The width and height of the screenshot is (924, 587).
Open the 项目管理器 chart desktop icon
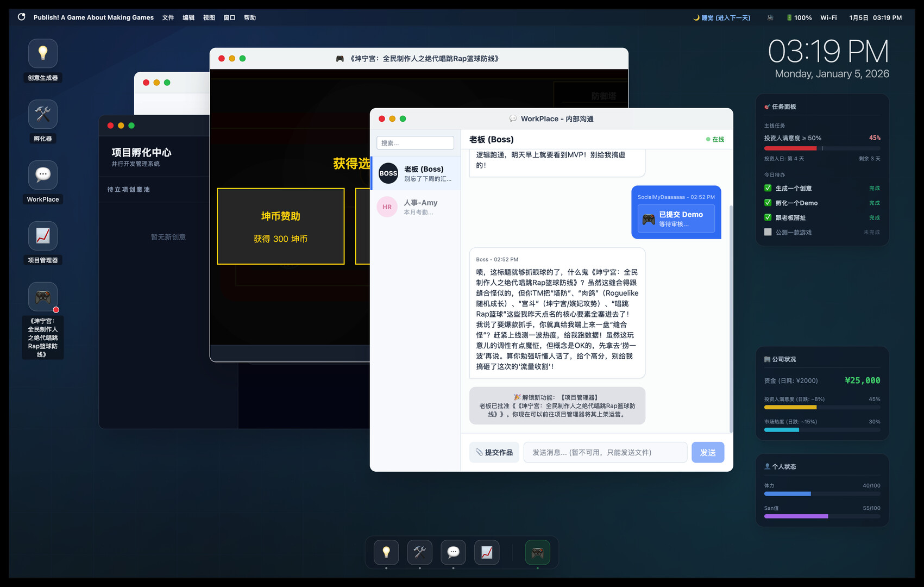point(43,236)
